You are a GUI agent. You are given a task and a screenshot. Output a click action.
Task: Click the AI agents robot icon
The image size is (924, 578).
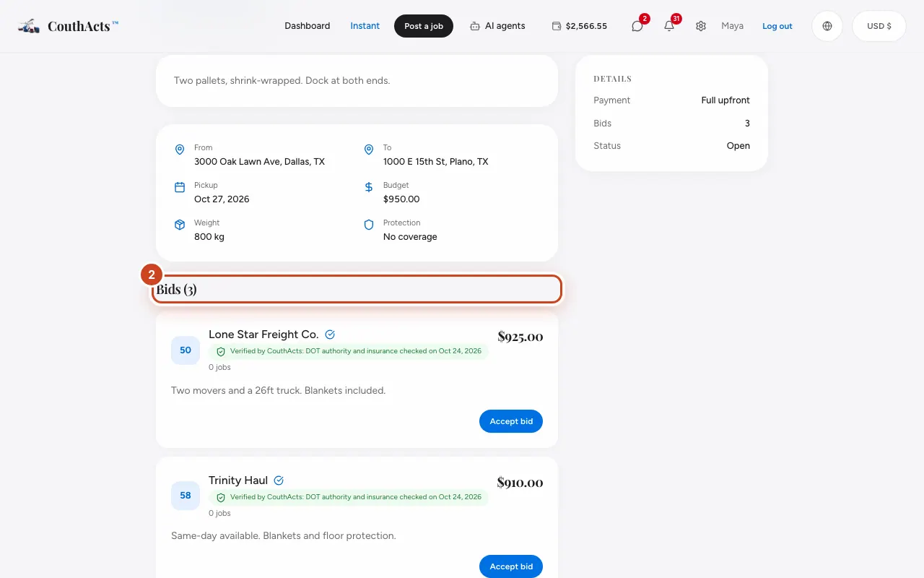[x=475, y=26]
